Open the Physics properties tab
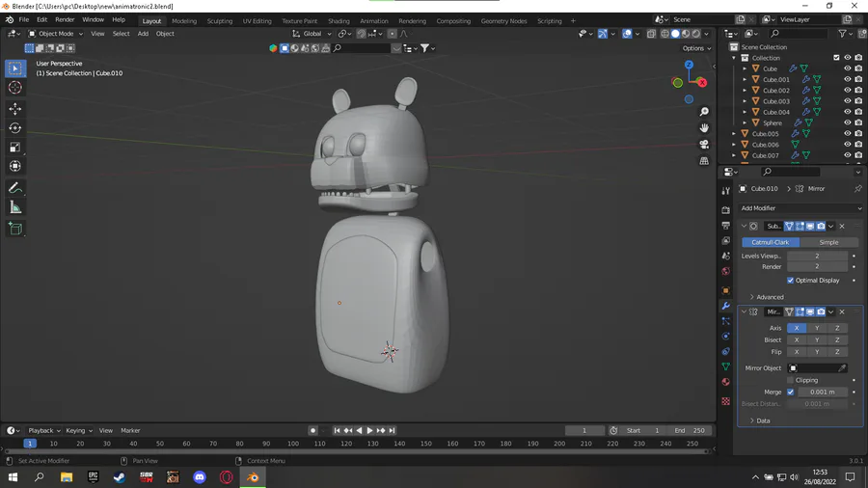This screenshot has width=868, height=488. [725, 336]
